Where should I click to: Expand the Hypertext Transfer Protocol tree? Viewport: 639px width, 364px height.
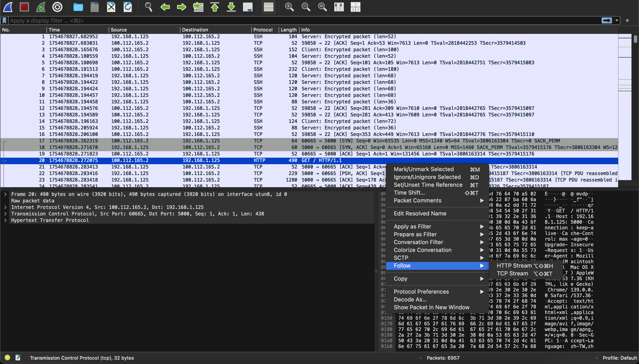click(x=5, y=220)
